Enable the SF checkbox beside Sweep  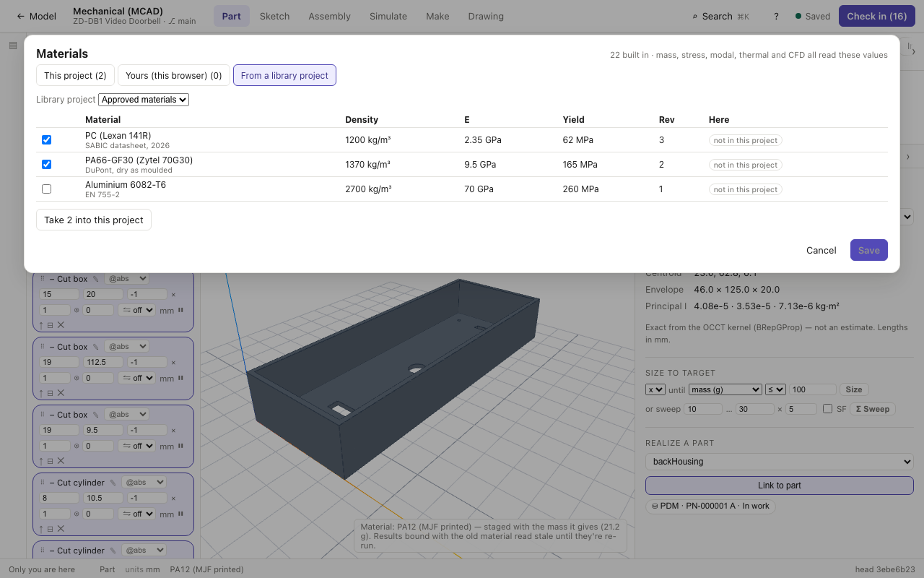(827, 409)
